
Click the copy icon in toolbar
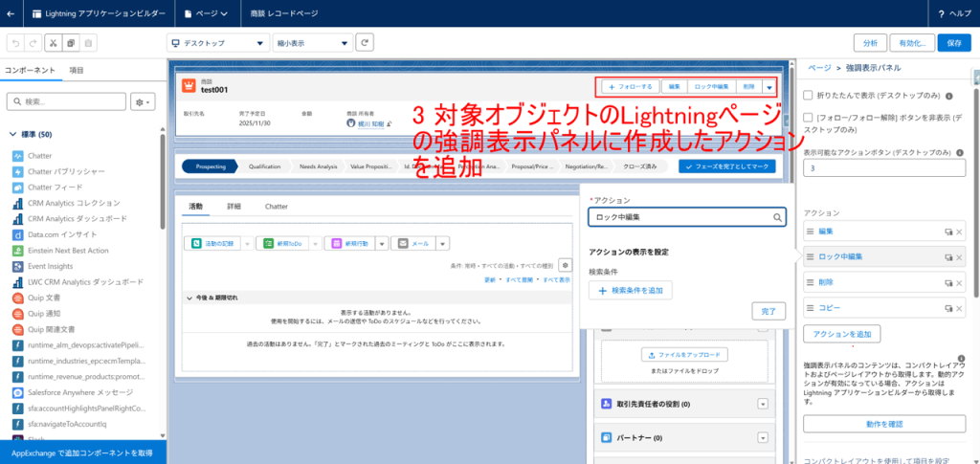coord(70,43)
